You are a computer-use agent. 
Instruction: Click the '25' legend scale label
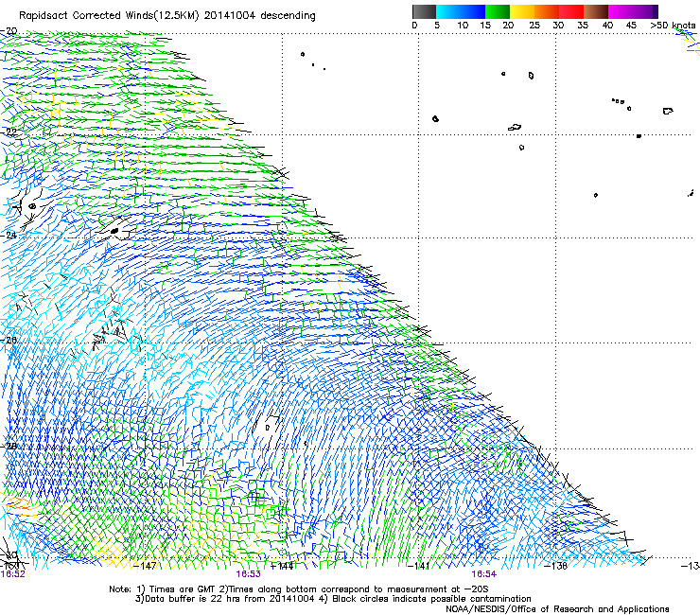click(x=534, y=25)
